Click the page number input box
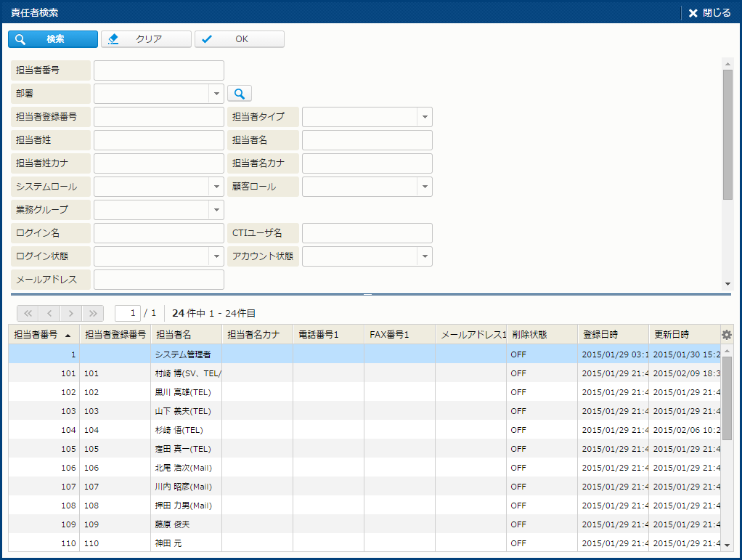 coord(128,313)
